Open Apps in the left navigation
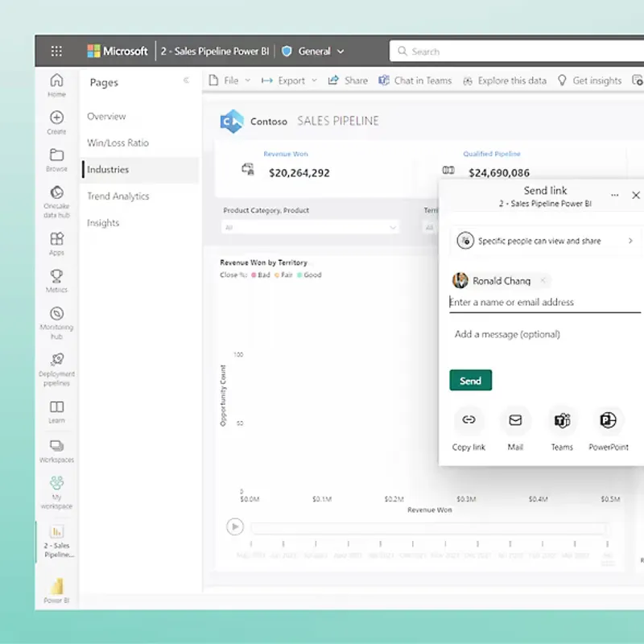 coord(56,244)
